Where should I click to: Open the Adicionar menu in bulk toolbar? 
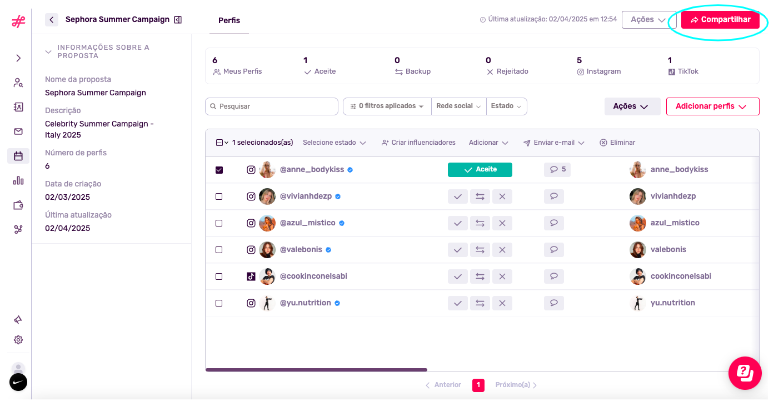(x=488, y=143)
